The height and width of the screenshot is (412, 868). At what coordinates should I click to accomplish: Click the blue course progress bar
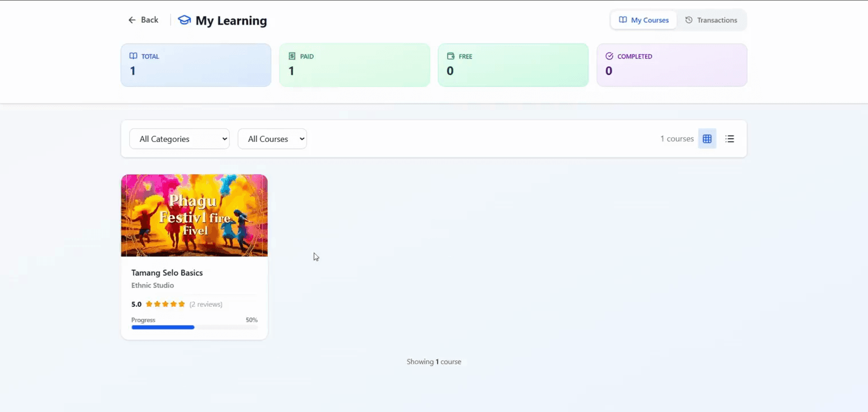163,327
